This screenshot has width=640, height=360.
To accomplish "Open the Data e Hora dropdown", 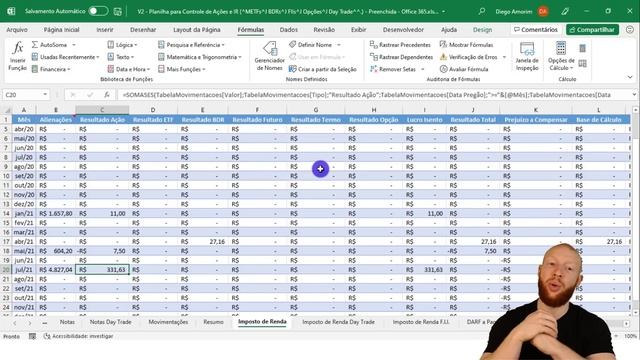I will tap(129, 69).
